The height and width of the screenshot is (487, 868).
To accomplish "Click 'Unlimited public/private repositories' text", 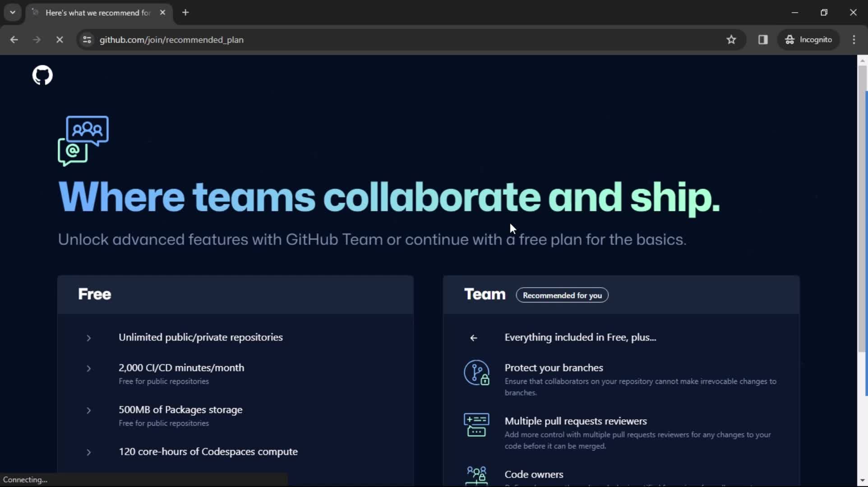I will click(201, 337).
